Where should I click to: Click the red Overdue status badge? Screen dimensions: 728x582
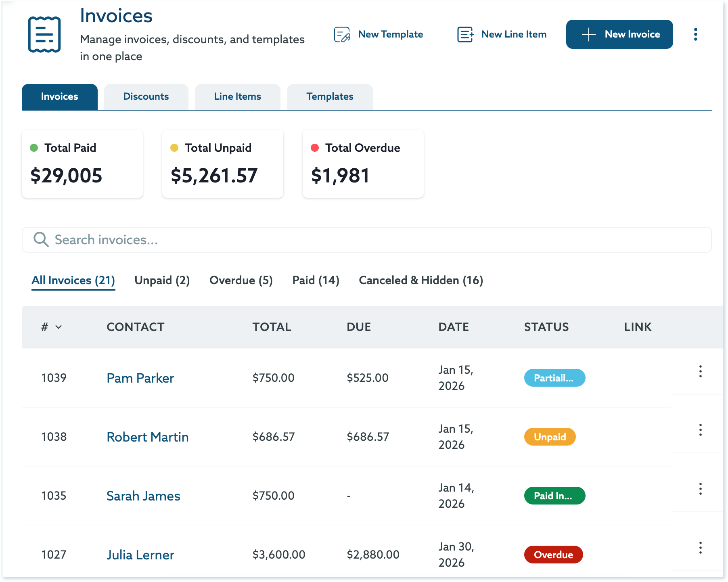click(x=553, y=555)
